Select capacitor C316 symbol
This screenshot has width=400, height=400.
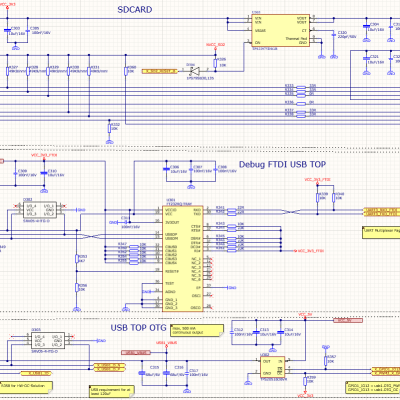click(166, 373)
